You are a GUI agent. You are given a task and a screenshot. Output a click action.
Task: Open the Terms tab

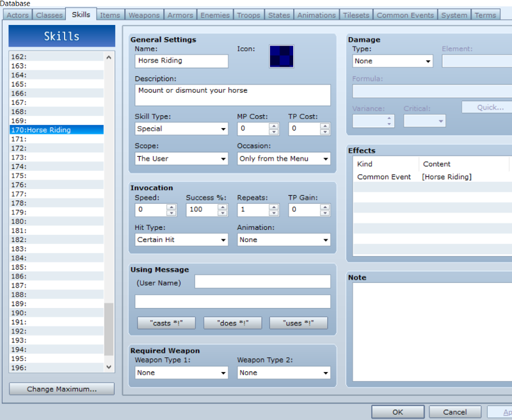point(485,15)
